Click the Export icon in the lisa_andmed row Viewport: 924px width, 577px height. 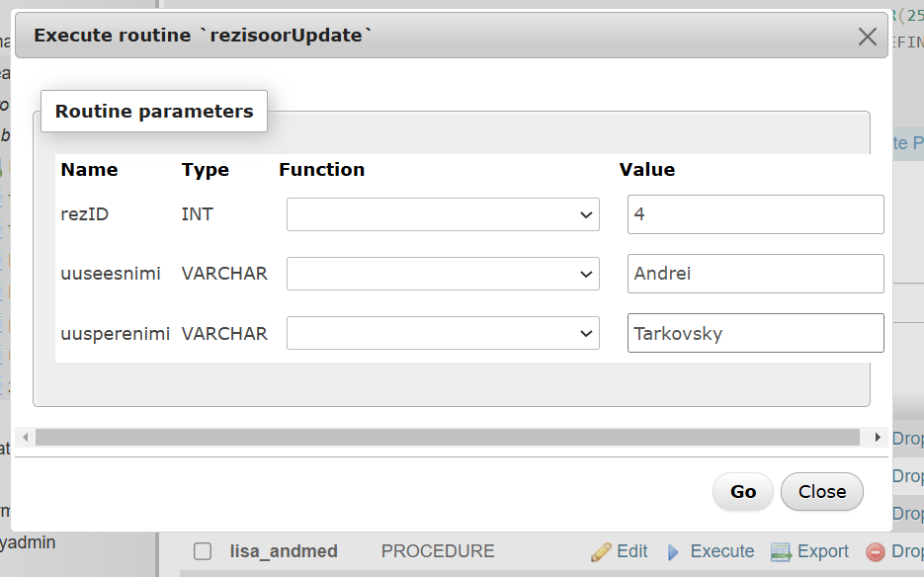pyautogui.click(x=782, y=551)
